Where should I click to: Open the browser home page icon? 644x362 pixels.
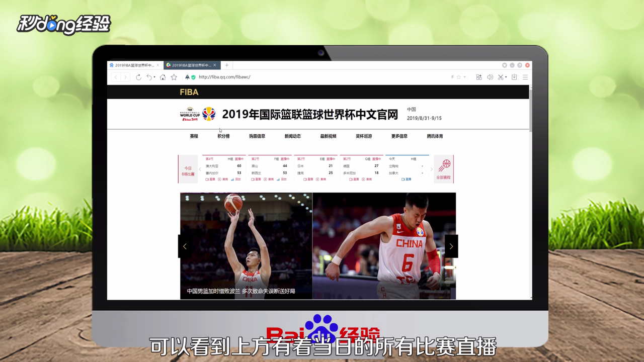tap(163, 77)
